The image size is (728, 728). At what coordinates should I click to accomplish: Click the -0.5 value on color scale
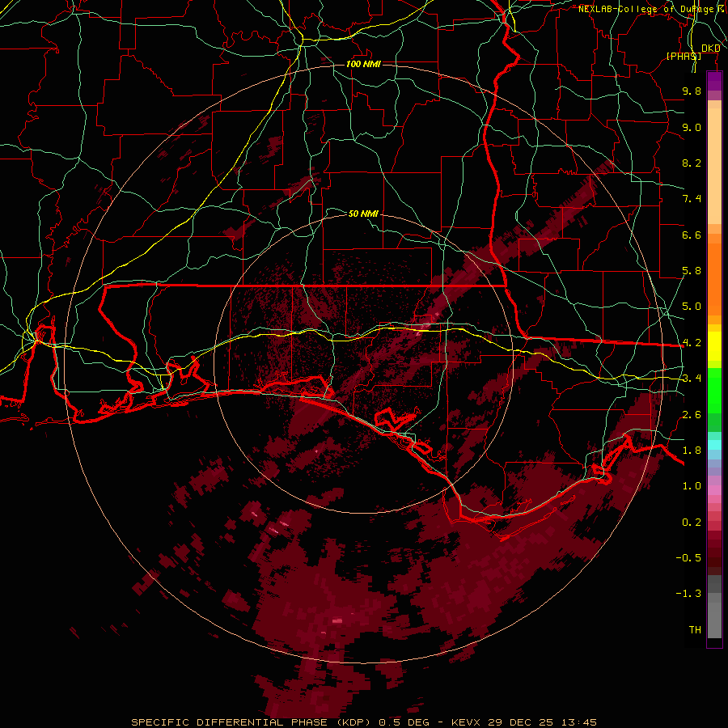coord(688,558)
